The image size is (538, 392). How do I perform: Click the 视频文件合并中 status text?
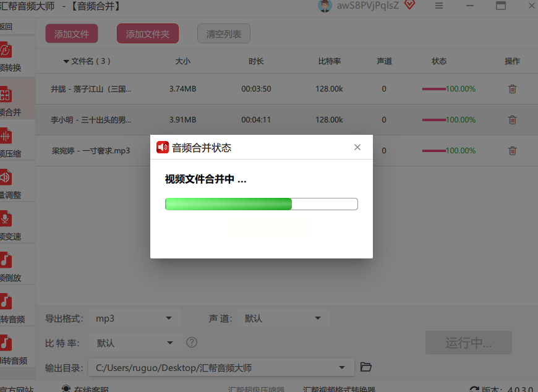(206, 179)
